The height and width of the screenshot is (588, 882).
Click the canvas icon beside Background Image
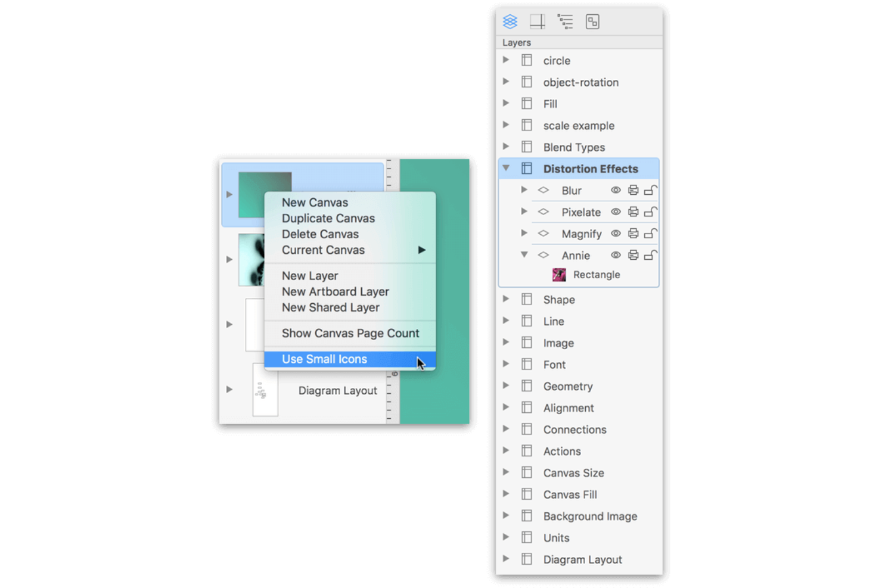527,516
